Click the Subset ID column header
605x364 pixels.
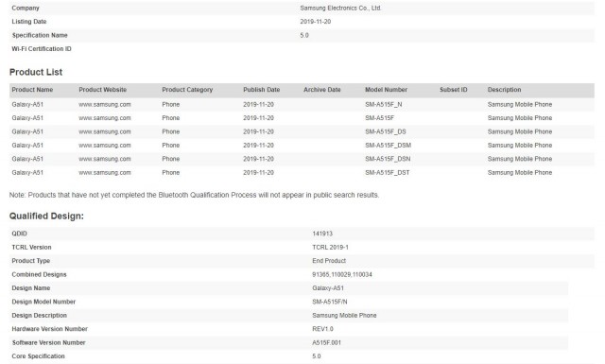click(454, 90)
